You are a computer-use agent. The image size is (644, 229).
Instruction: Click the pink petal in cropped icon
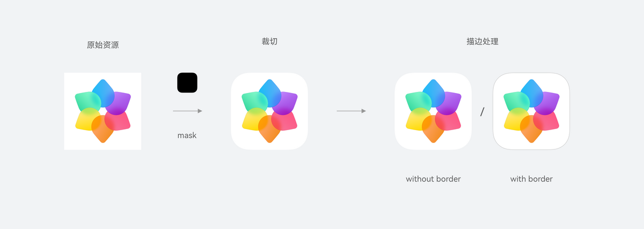[286, 120]
